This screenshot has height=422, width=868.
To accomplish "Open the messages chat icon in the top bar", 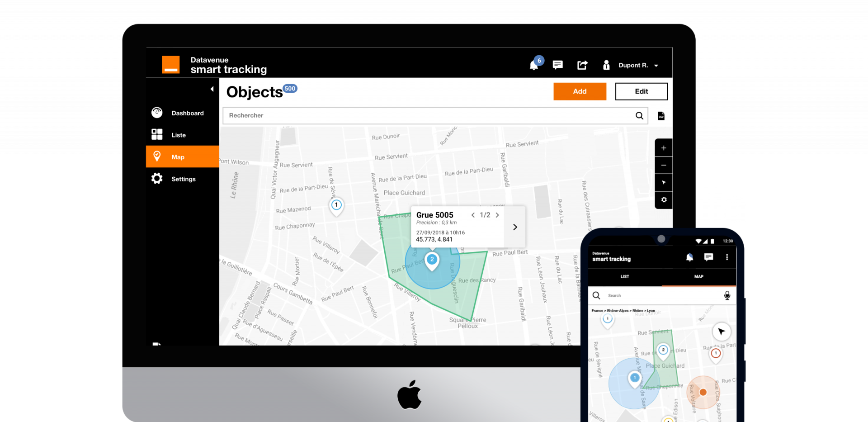I will [557, 65].
